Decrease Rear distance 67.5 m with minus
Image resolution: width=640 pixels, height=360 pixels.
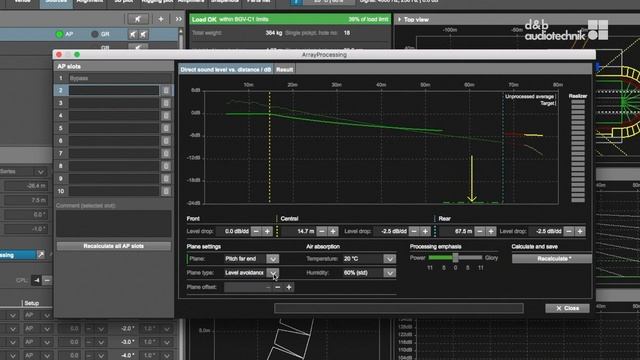coord(480,231)
